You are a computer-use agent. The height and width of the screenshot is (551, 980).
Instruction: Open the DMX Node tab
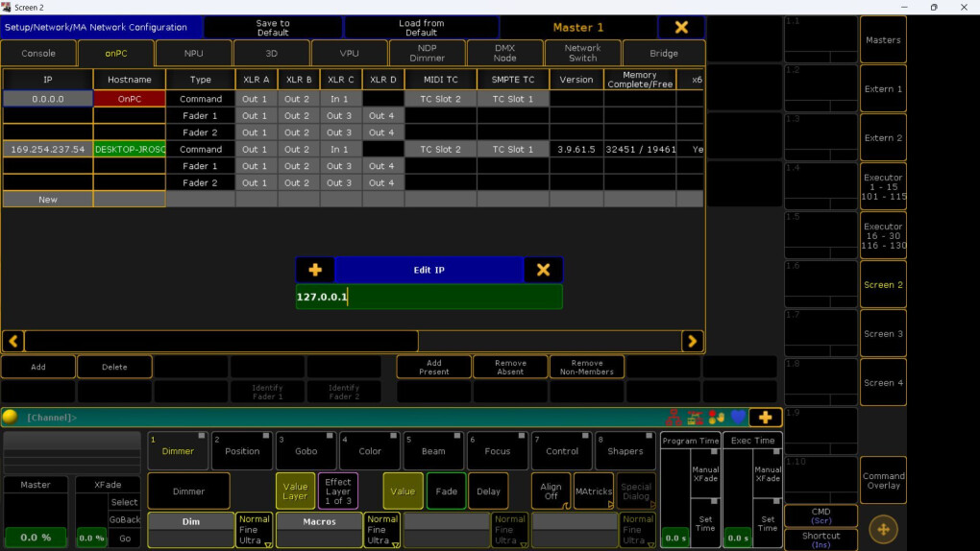pos(505,53)
